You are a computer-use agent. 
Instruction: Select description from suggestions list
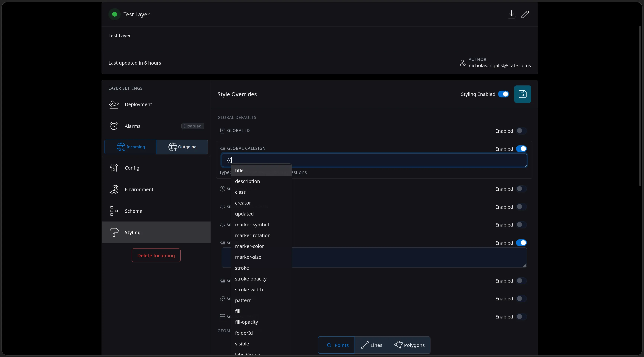[x=261, y=181]
